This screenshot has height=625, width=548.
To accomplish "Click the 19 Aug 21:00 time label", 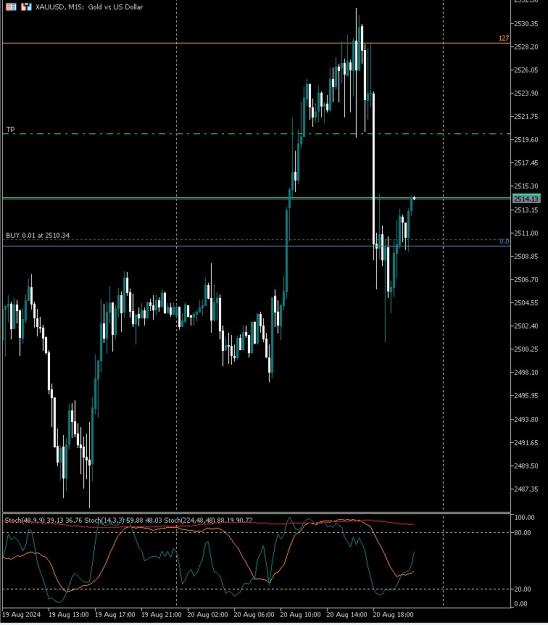I will pyautogui.click(x=161, y=615).
